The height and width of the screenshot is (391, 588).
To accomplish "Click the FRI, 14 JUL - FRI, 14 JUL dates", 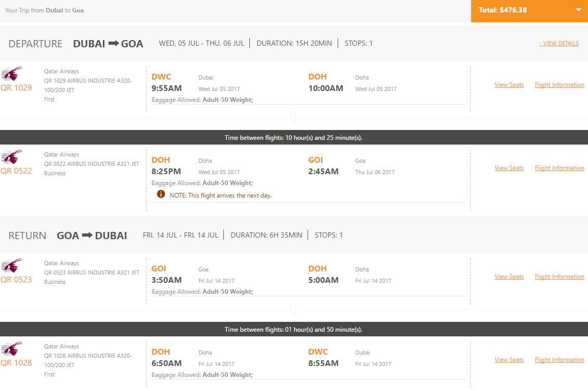I will pos(180,235).
